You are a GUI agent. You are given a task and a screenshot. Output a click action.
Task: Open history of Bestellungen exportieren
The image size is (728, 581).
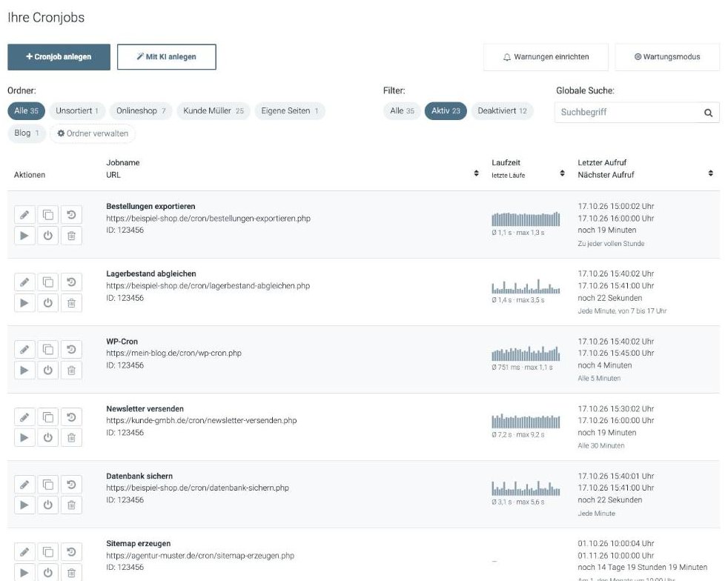click(x=71, y=215)
